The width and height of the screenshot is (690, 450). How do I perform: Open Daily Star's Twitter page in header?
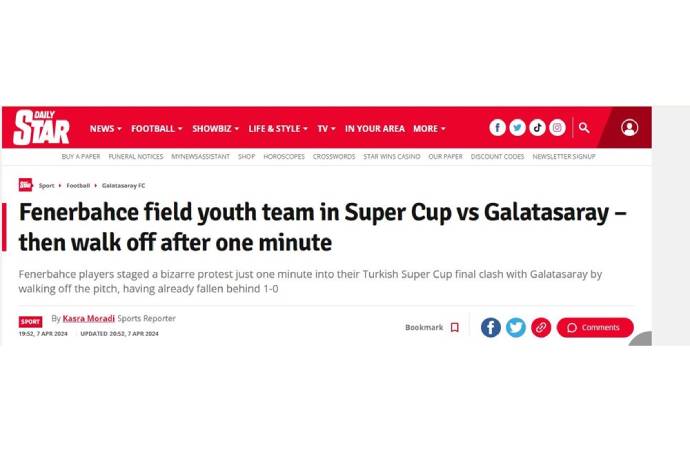pos(517,128)
